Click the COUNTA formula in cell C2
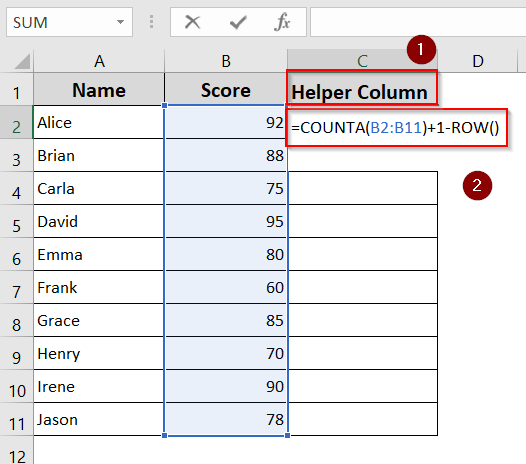The image size is (526, 464). click(x=396, y=127)
